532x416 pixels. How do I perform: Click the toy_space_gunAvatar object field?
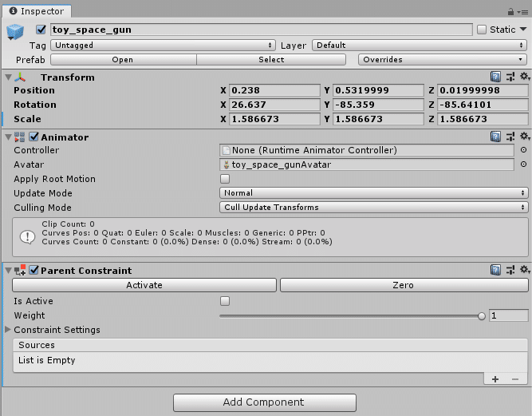(x=367, y=164)
